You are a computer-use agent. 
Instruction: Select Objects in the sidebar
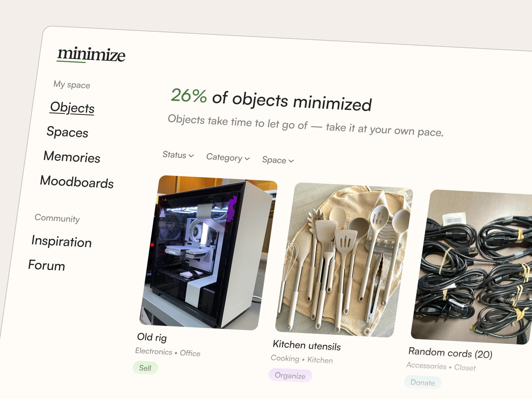tap(72, 108)
